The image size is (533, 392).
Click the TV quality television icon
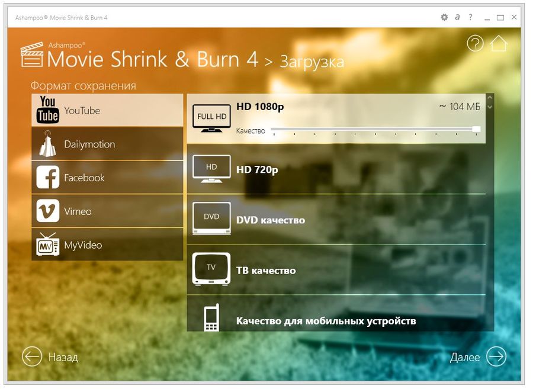(x=211, y=268)
